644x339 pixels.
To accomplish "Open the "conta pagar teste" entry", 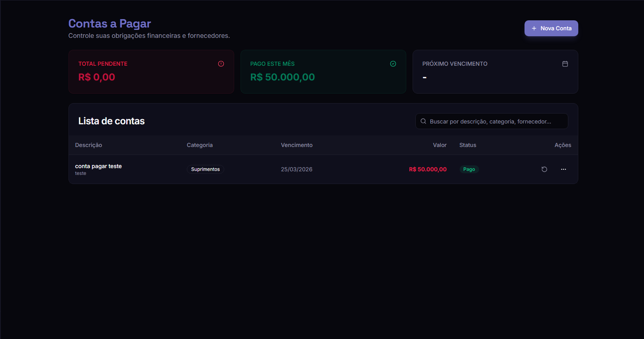I will (x=98, y=166).
